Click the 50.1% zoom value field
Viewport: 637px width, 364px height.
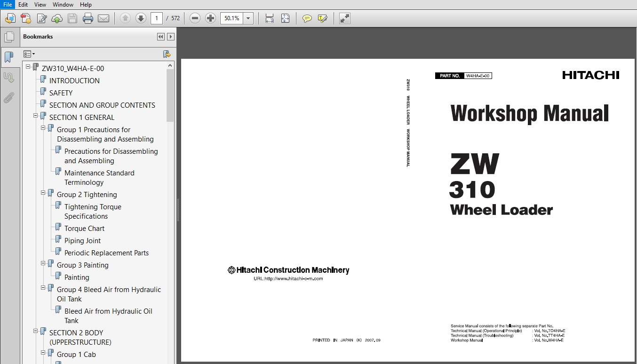coord(232,19)
